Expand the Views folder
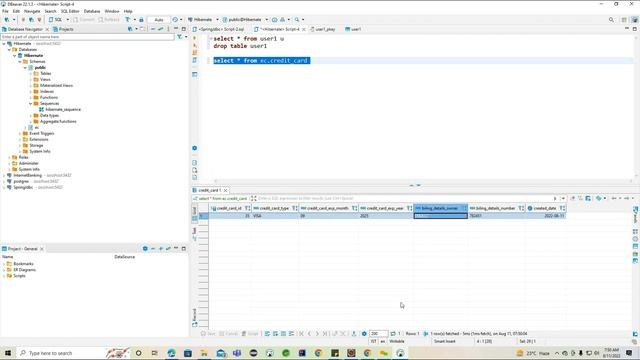 [x=31, y=79]
